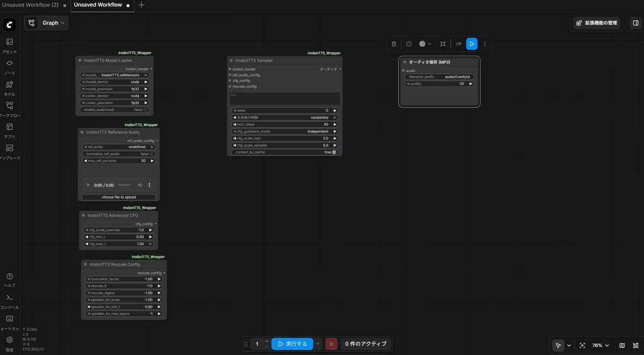This screenshot has width=644, height=355.
Task: Bypass selected node with curved arrow icon
Action: [458, 44]
